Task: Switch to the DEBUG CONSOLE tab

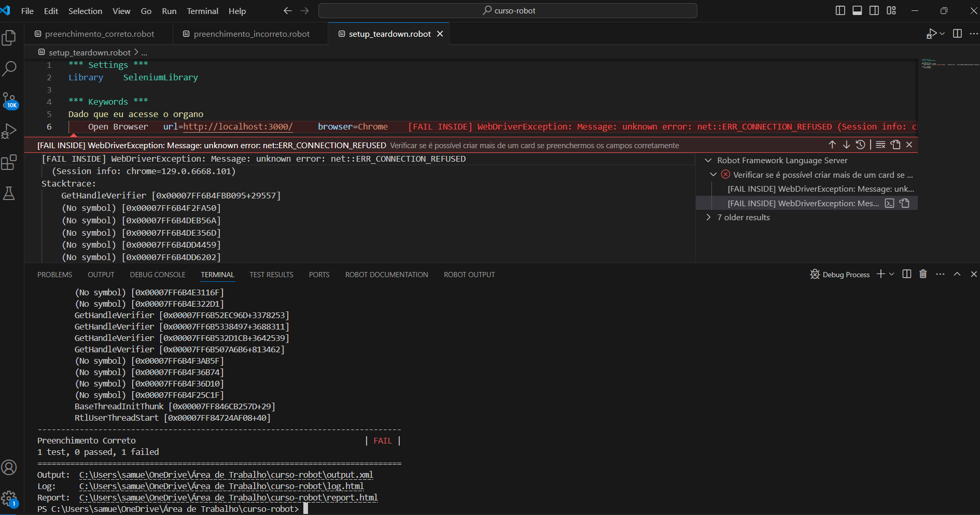Action: coord(158,275)
